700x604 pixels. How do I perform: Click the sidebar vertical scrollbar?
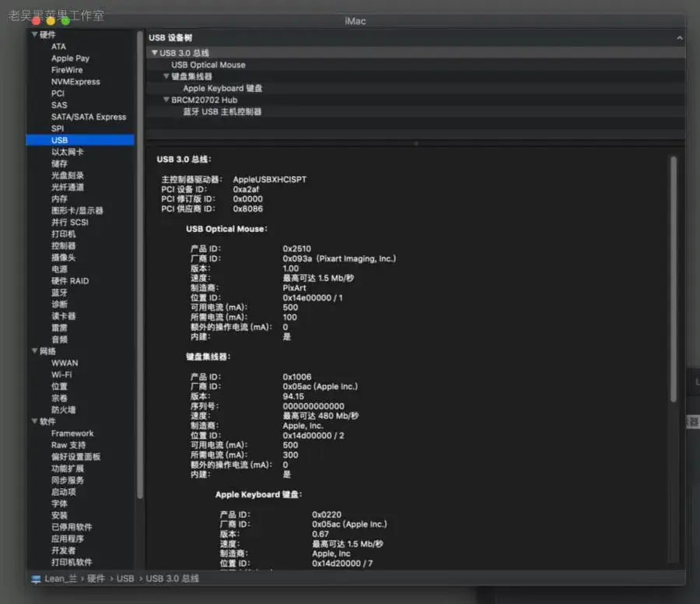[x=140, y=264]
